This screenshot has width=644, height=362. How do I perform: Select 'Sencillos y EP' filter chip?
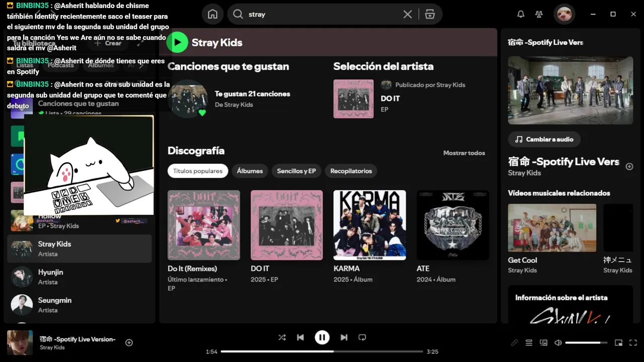pyautogui.click(x=296, y=171)
